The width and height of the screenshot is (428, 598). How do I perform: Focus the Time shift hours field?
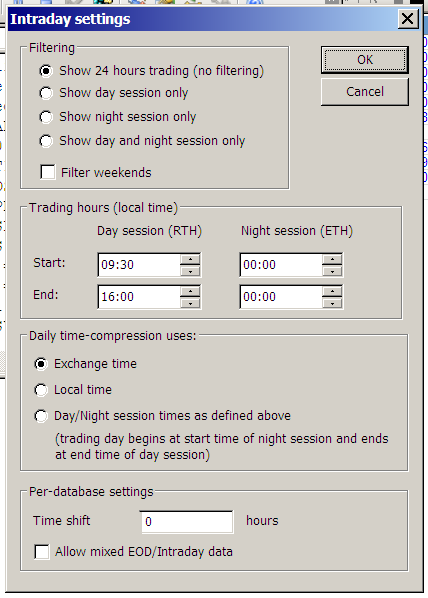pyautogui.click(x=187, y=521)
